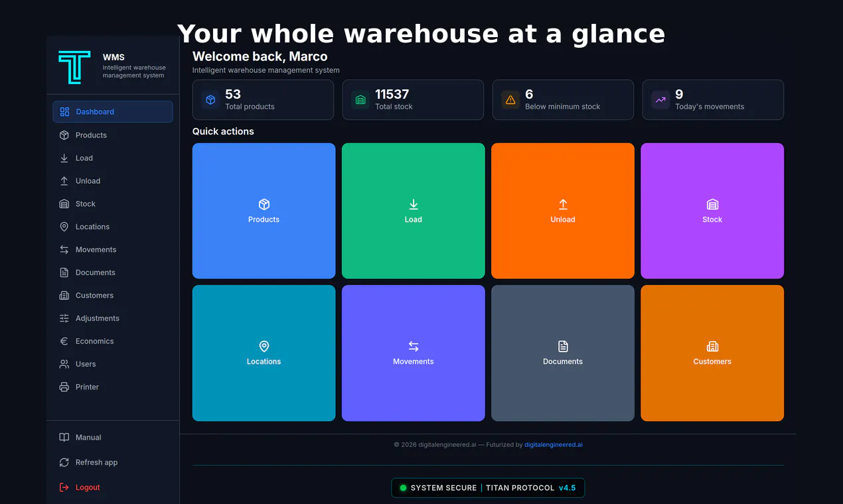The width and height of the screenshot is (843, 504).
Task: Click the file icon in the gray Documents tile
Action: pyautogui.click(x=563, y=346)
